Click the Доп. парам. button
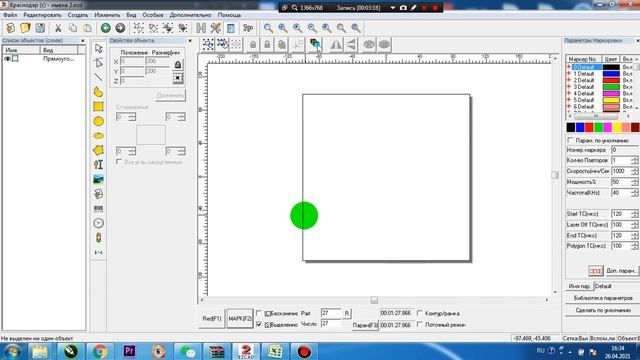640x360 pixels. tap(621, 271)
